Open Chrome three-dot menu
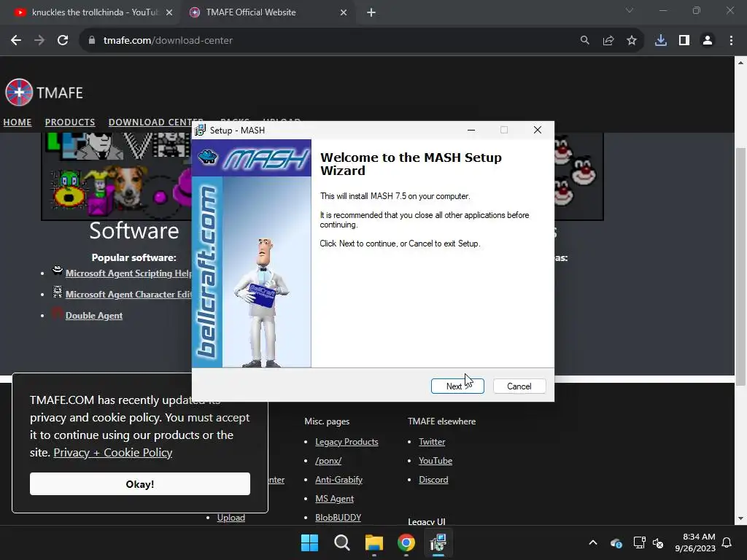Screen dimensions: 747x560 (731, 41)
